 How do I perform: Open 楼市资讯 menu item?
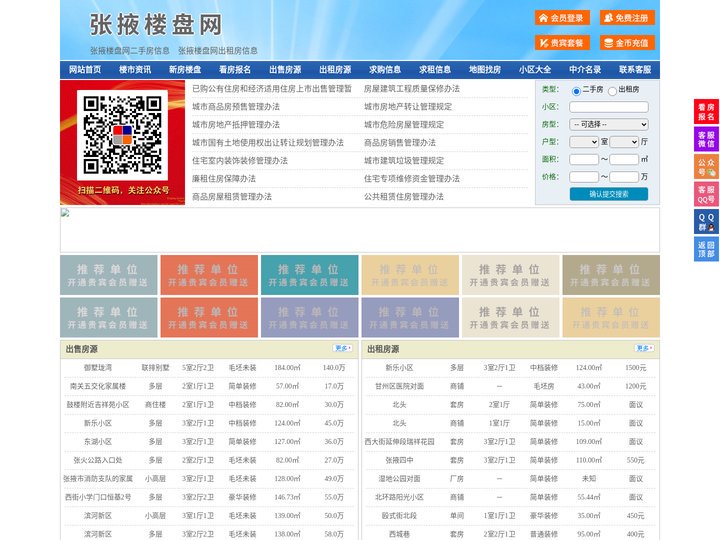coord(135,70)
